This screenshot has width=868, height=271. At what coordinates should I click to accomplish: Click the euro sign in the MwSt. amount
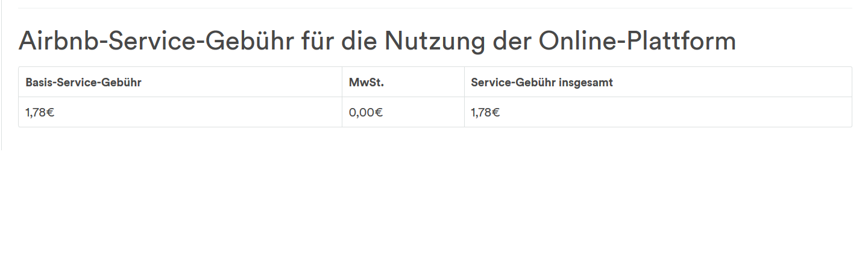[x=379, y=112]
